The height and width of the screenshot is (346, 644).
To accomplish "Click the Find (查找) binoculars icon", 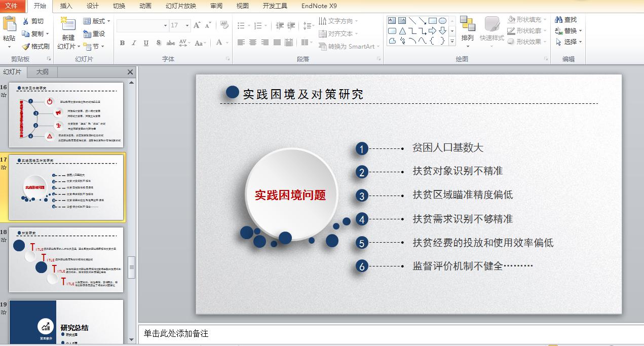I will [559, 20].
